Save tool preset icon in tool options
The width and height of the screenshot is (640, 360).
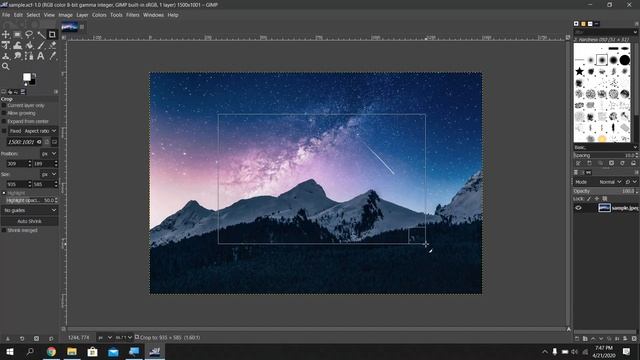click(x=7, y=338)
